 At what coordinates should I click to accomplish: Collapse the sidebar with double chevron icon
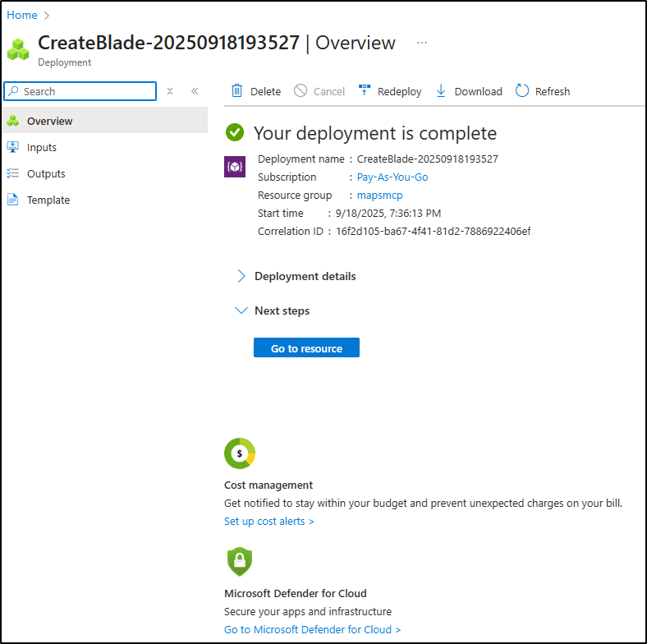click(195, 91)
